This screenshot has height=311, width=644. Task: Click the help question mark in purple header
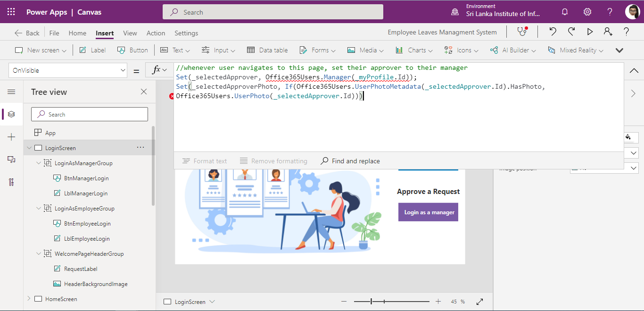(610, 12)
